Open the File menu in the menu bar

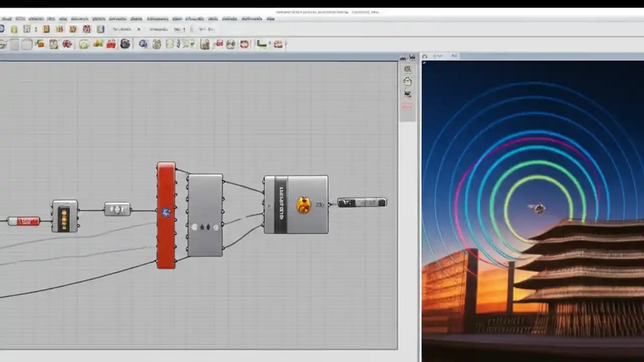7,19
